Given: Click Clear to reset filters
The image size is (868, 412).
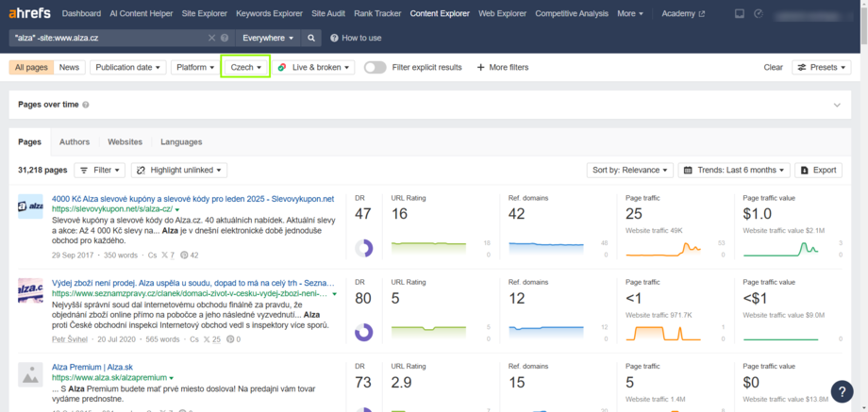Looking at the screenshot, I should (x=773, y=68).
